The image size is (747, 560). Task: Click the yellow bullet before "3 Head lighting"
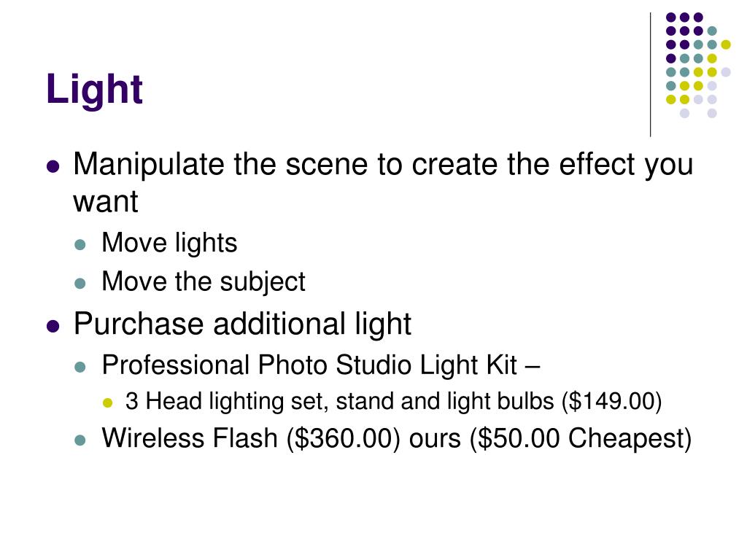point(108,402)
